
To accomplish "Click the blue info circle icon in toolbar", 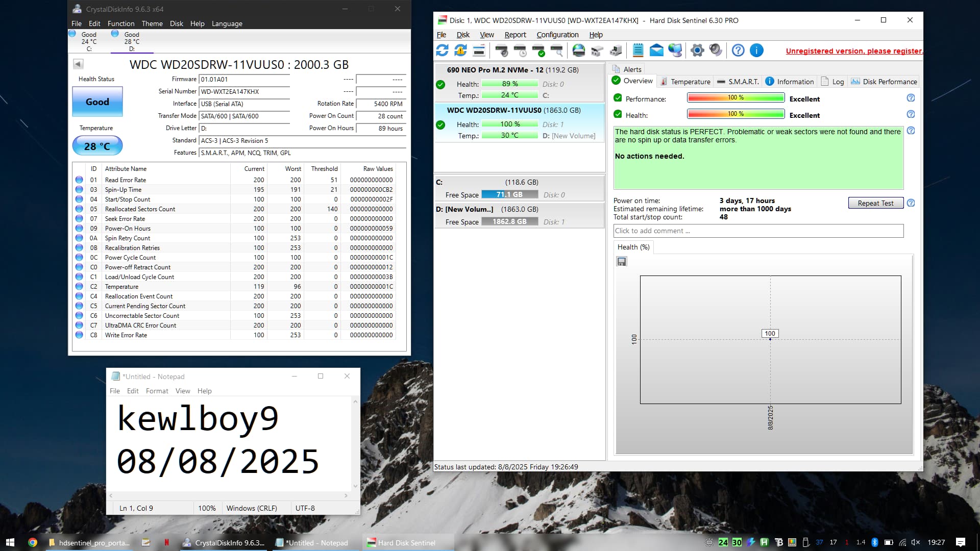I will click(756, 50).
